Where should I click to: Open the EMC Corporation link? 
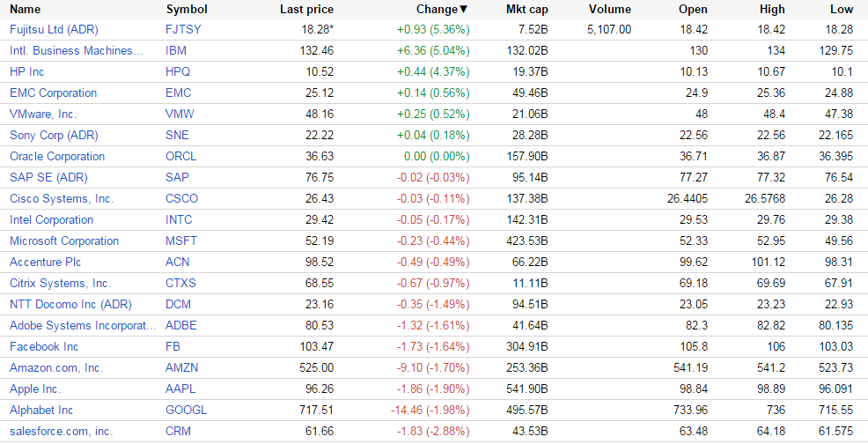tap(53, 92)
